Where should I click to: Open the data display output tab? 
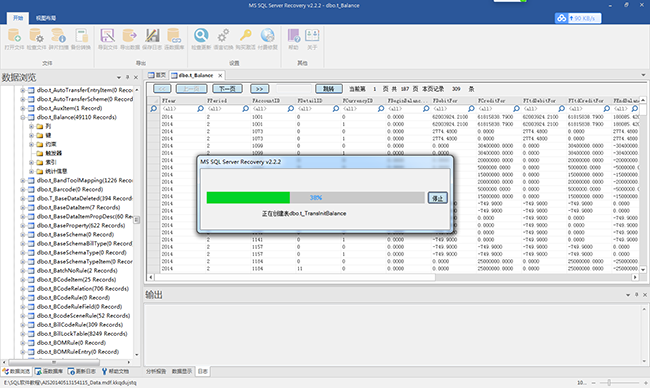point(182,371)
